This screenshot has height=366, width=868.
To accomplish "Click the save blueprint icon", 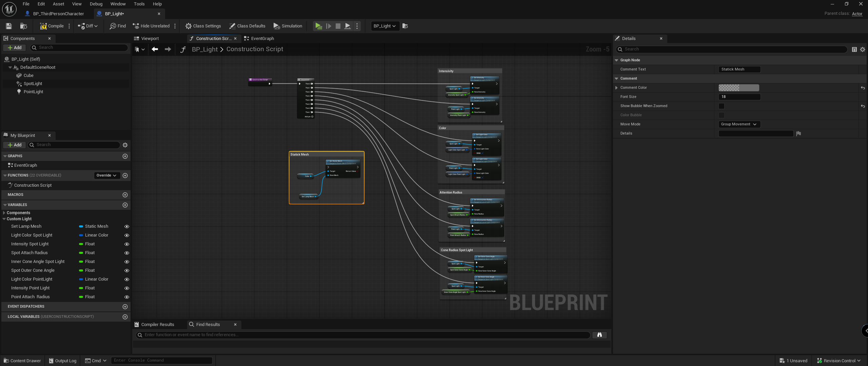I will tap(9, 26).
